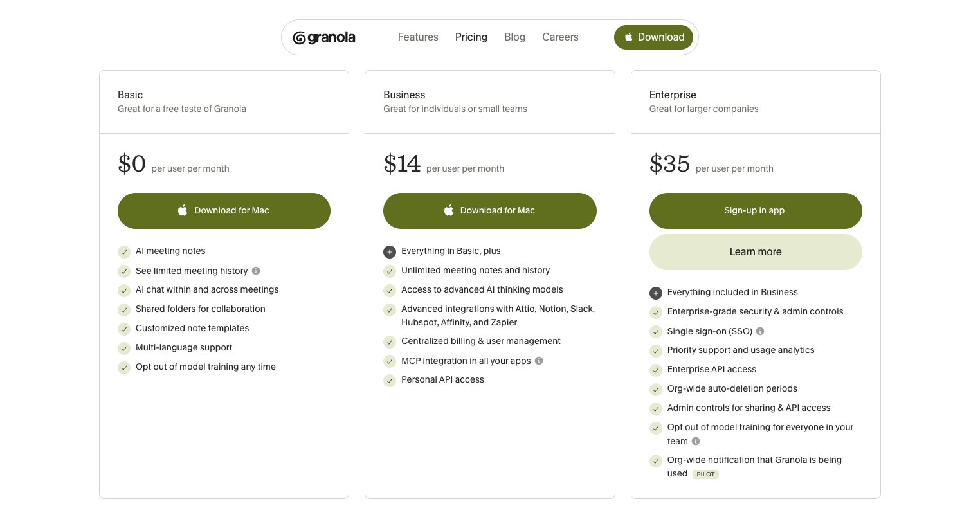Click the plus icon beside 'Everything in Basic, plus'
Image resolution: width=980 pixels, height=508 pixels.
pos(390,251)
